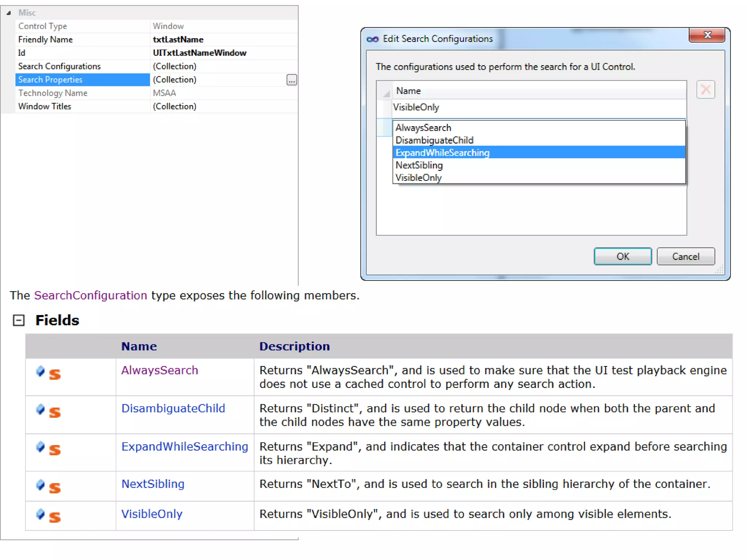Choose NextSibling from the dropdown list
The width and height of the screenshot is (747, 560).
pyautogui.click(x=419, y=165)
